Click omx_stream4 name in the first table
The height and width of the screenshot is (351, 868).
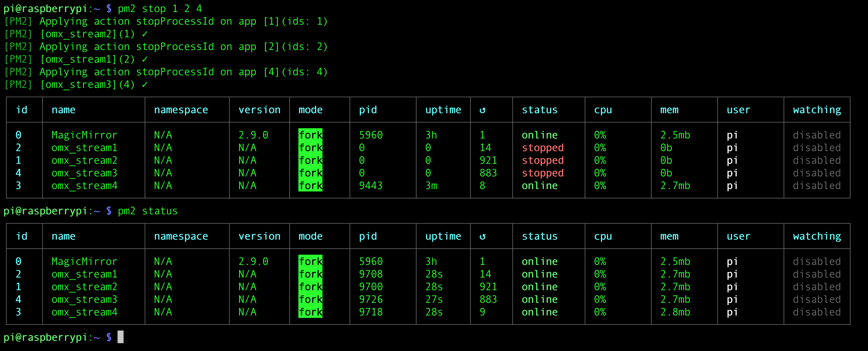click(84, 186)
